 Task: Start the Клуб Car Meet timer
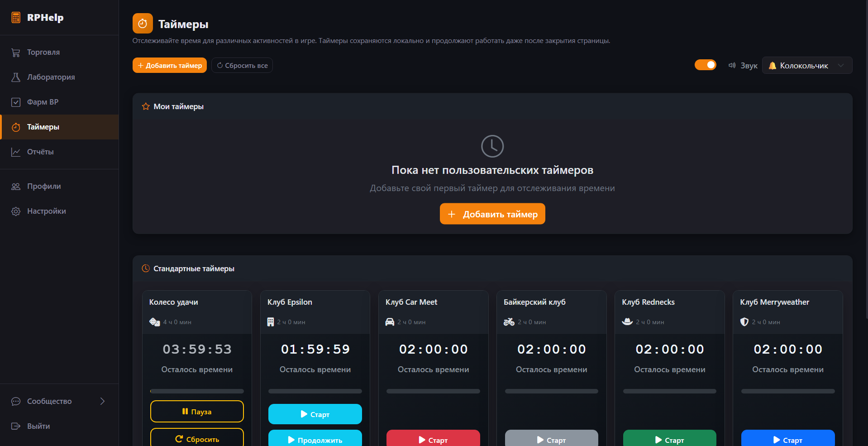pyautogui.click(x=433, y=439)
